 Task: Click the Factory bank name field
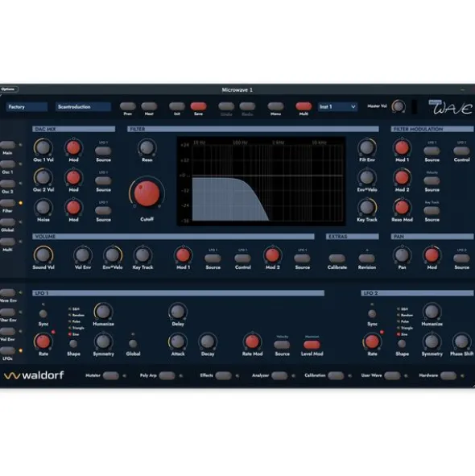tap(27, 107)
